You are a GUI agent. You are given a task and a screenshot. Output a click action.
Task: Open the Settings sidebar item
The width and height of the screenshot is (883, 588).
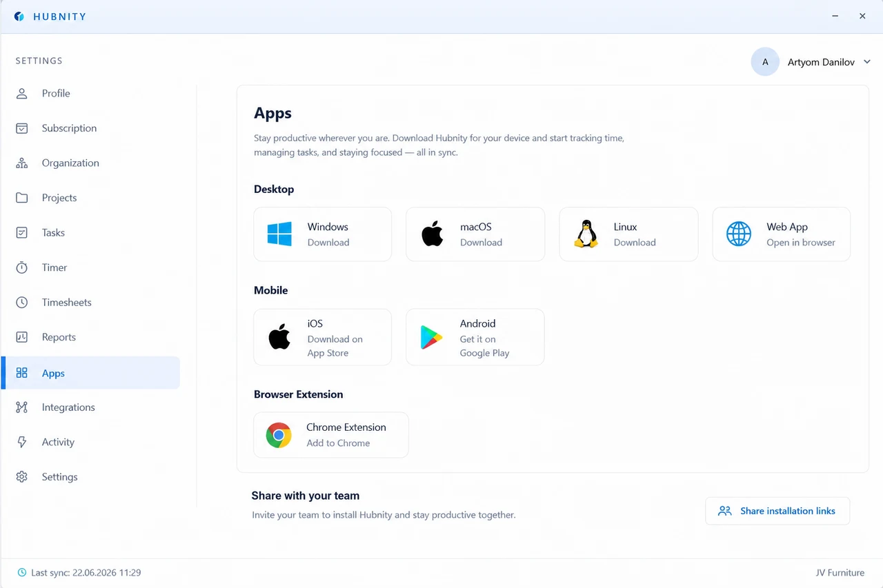click(90, 477)
